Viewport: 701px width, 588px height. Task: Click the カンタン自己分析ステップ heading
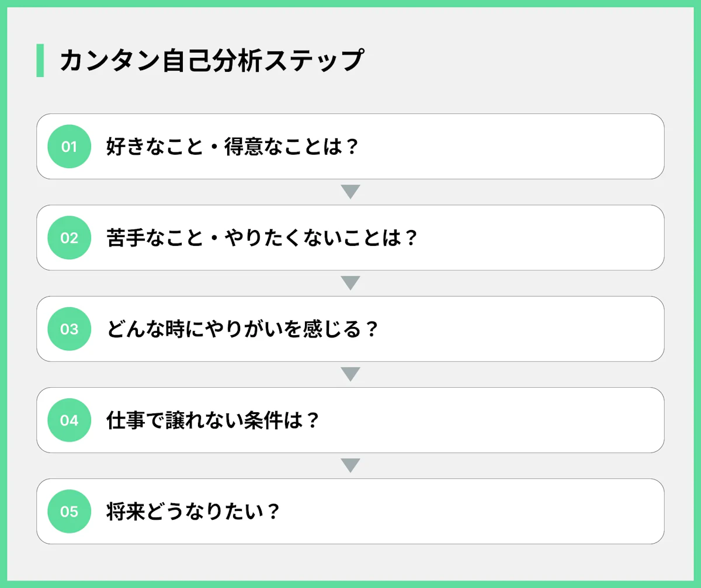click(x=211, y=61)
